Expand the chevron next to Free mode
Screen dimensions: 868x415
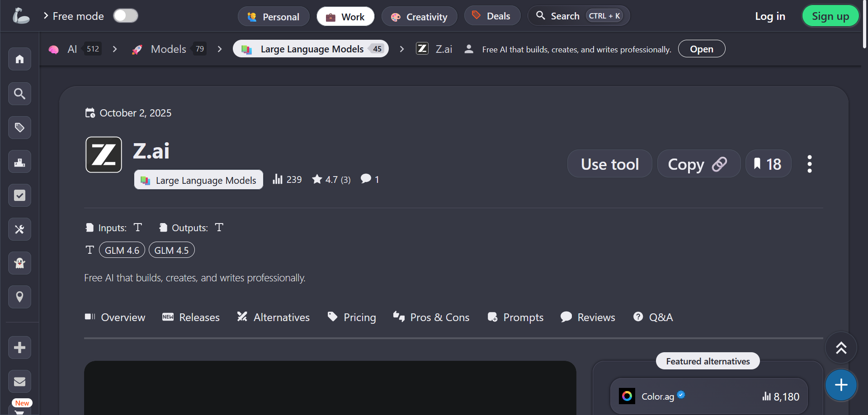[x=46, y=16]
